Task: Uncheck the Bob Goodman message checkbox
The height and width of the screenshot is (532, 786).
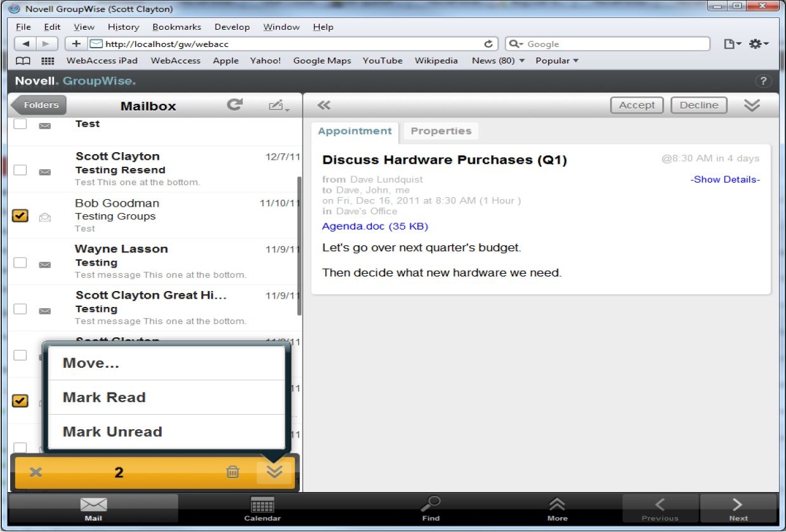Action: click(x=20, y=216)
